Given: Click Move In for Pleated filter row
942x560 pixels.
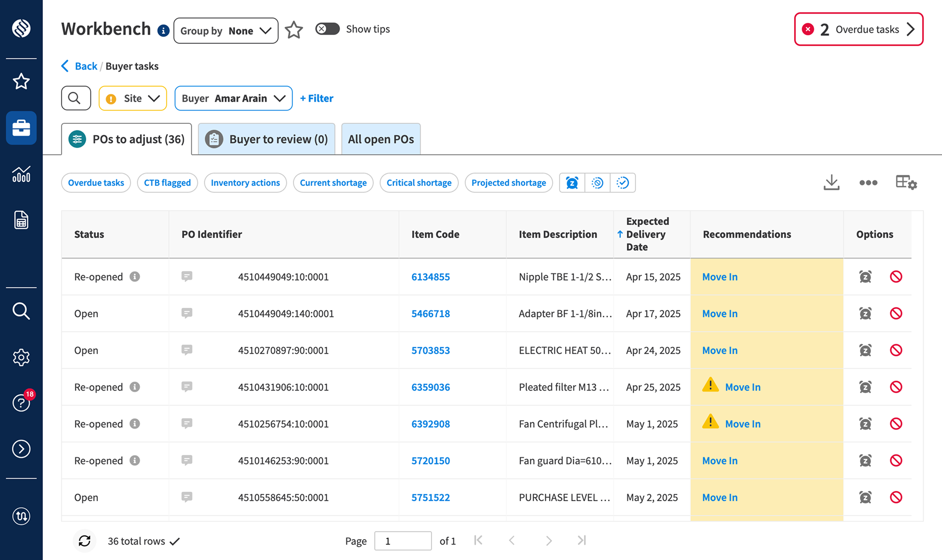Looking at the screenshot, I should pyautogui.click(x=743, y=387).
